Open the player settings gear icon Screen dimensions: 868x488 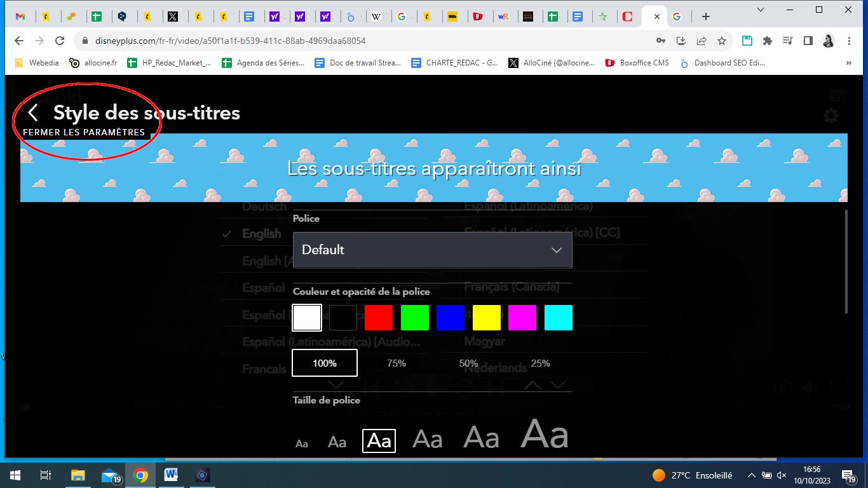pos(831,116)
